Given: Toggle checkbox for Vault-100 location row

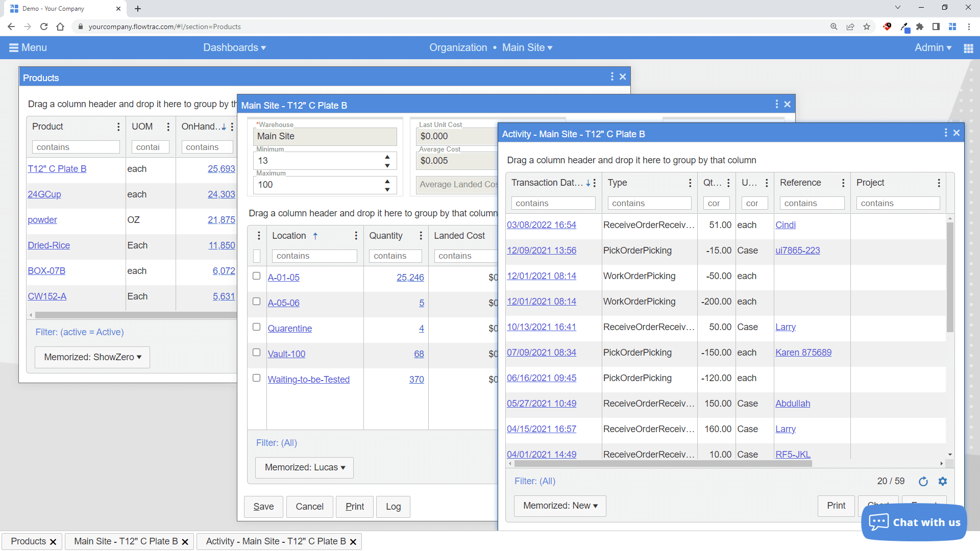Looking at the screenshot, I should click(x=256, y=353).
